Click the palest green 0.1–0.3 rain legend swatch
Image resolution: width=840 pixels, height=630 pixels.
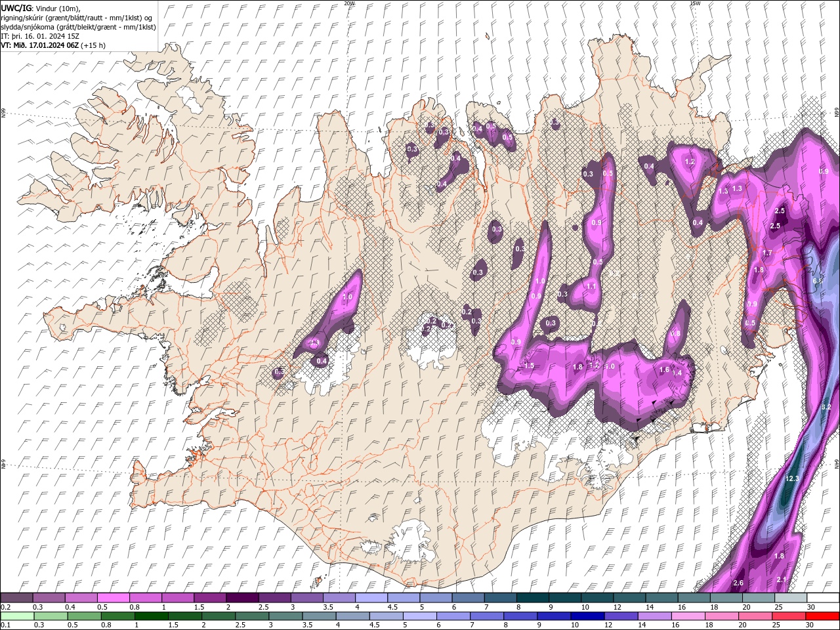[17, 616]
